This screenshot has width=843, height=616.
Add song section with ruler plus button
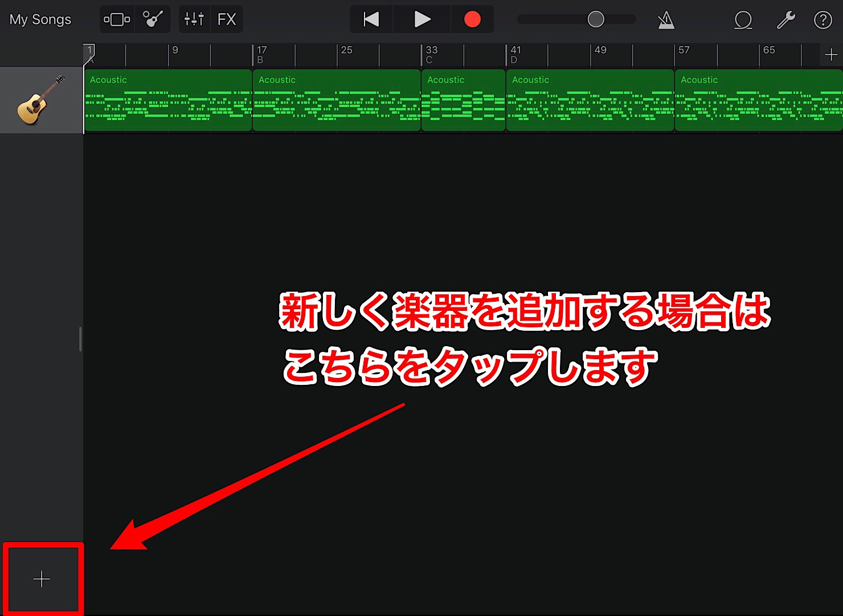pos(831,55)
